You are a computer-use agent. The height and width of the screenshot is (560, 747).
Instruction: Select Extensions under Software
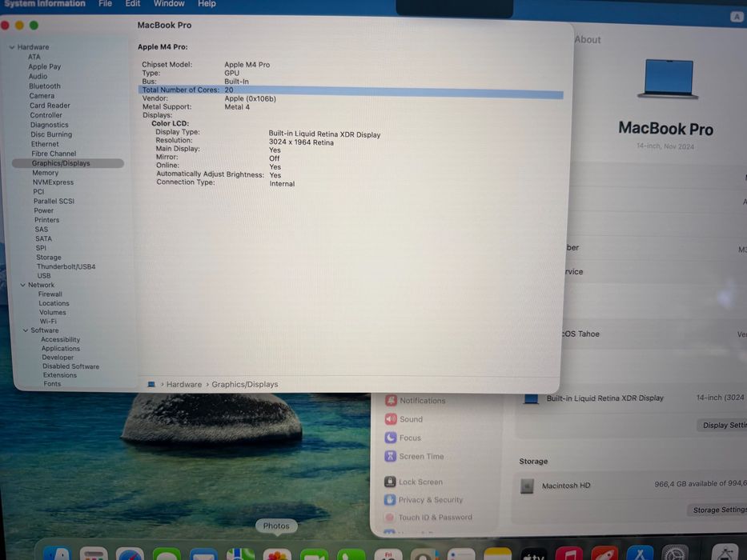coord(59,375)
